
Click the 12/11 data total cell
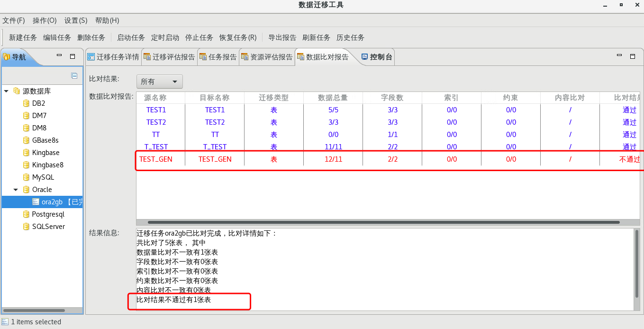pos(333,159)
